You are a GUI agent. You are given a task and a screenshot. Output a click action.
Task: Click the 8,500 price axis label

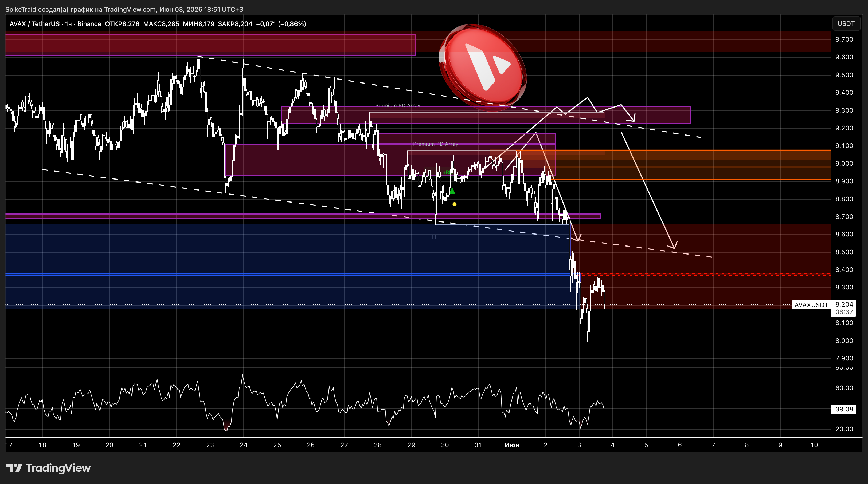pos(844,252)
